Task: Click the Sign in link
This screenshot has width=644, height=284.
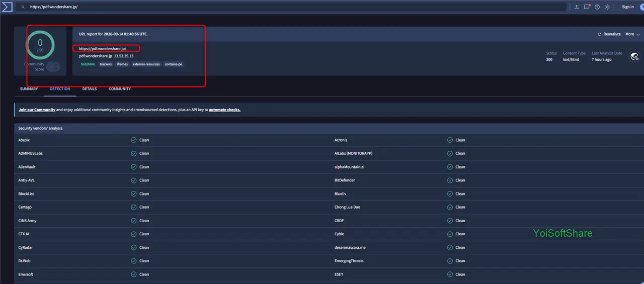Action: (x=628, y=7)
